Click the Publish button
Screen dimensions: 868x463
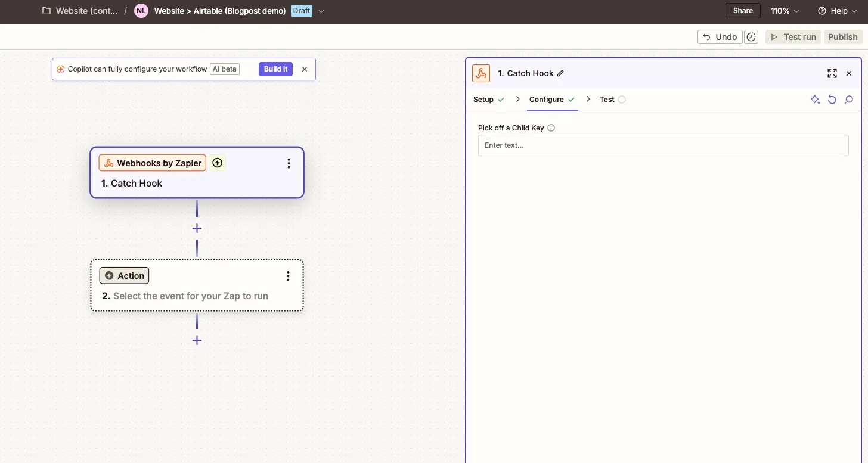tap(843, 36)
